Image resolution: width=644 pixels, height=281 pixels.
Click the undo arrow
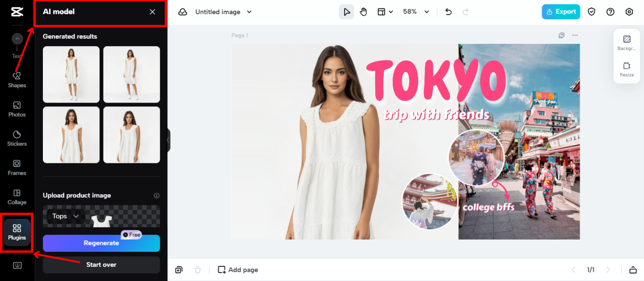point(448,12)
